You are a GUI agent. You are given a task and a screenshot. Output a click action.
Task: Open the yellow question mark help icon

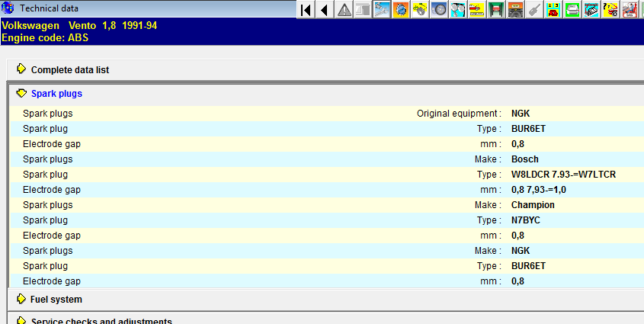[x=611, y=9]
